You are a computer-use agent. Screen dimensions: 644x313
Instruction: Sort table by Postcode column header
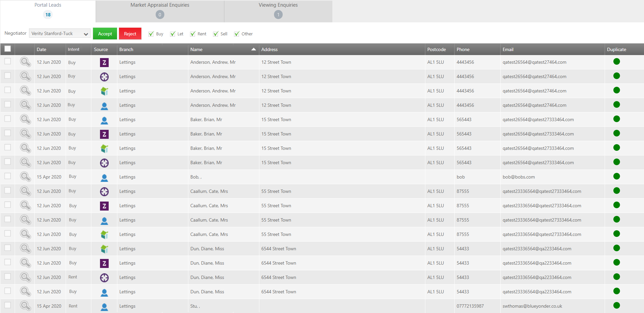(x=437, y=49)
